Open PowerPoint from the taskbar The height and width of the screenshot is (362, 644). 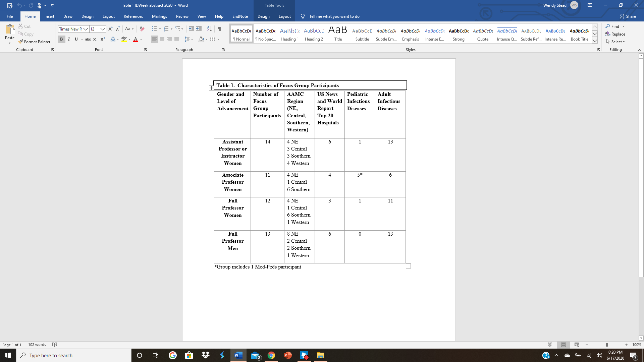(288, 355)
